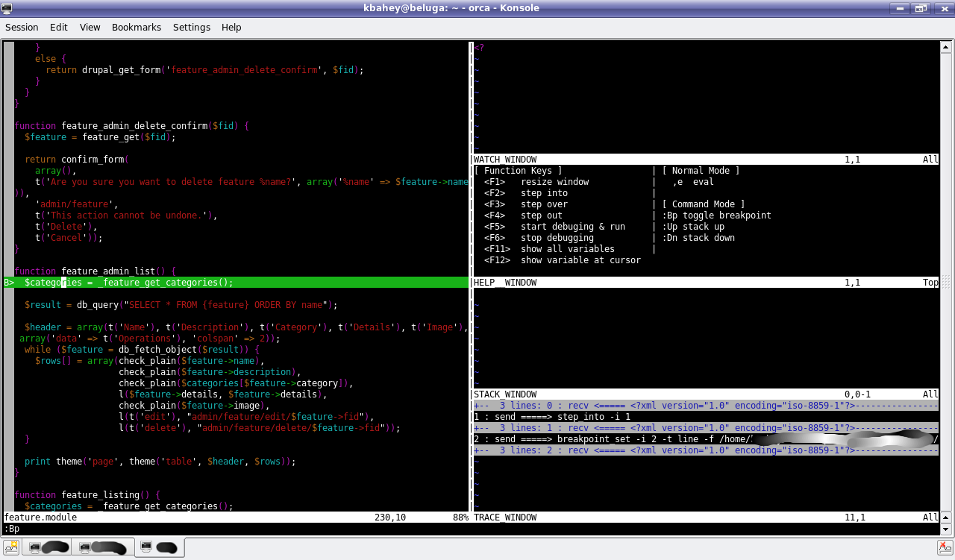The width and height of the screenshot is (955, 560).
Task: Select the third session tab
Action: (159, 548)
